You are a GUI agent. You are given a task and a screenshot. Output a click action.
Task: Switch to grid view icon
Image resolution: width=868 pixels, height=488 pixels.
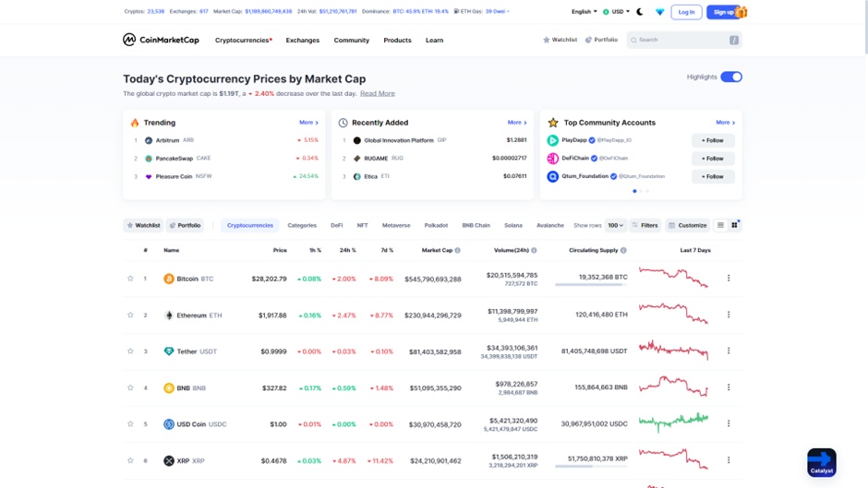pos(735,225)
